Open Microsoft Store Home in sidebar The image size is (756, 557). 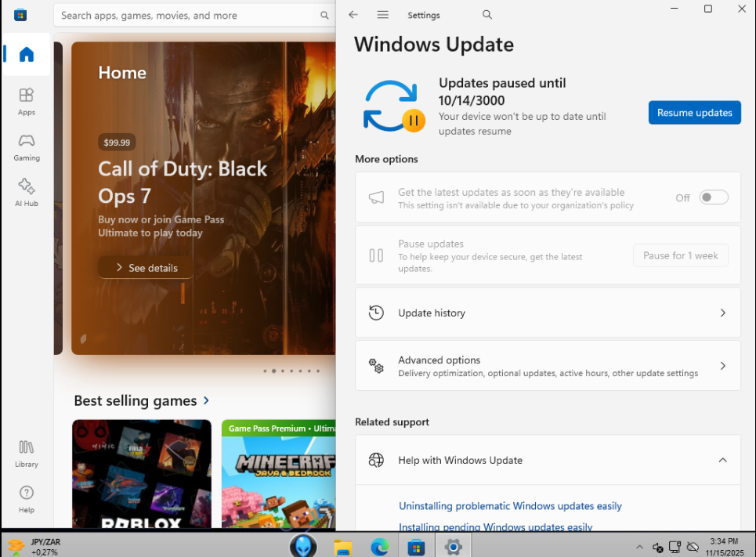point(26,54)
